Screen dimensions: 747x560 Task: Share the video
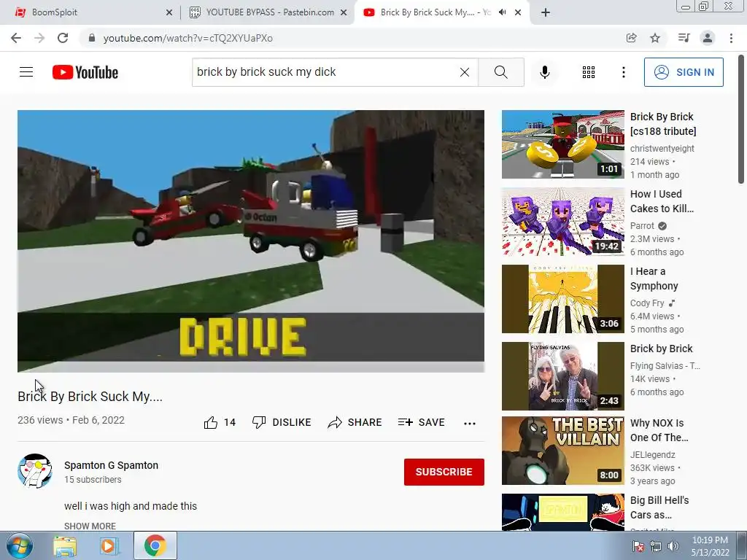[x=355, y=422]
